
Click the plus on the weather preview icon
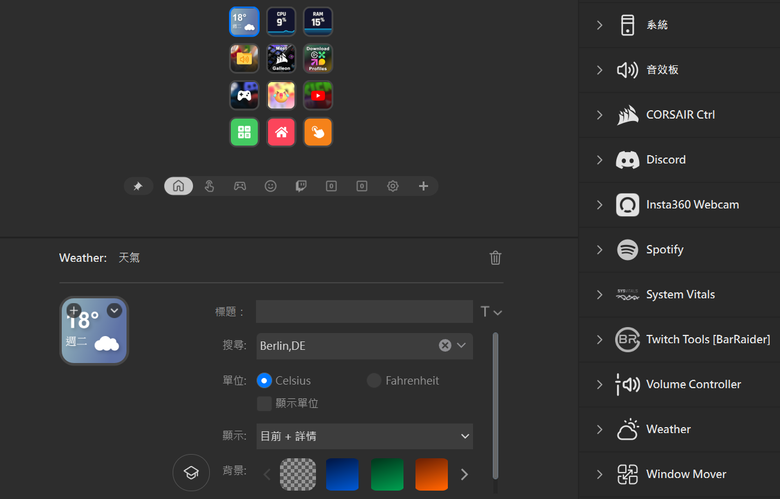point(74,310)
